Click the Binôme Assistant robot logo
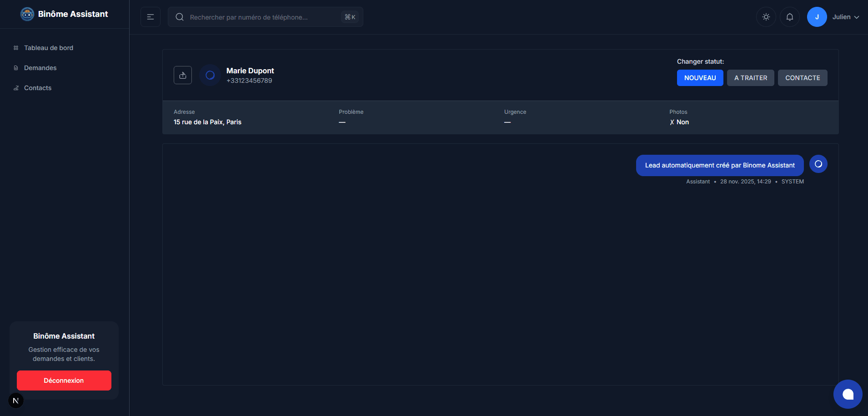This screenshot has height=416, width=868. 27,14
